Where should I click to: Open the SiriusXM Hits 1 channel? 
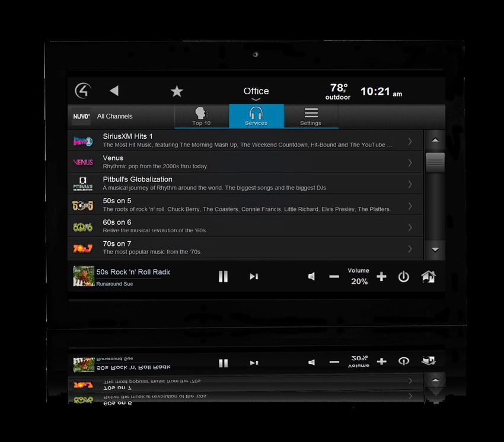(x=245, y=140)
